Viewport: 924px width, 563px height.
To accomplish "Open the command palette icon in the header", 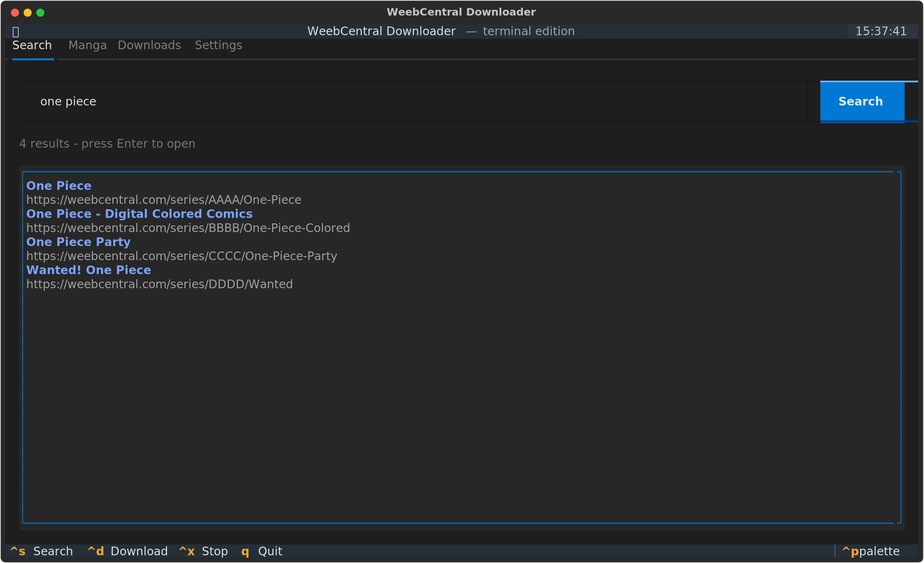I will point(16,32).
